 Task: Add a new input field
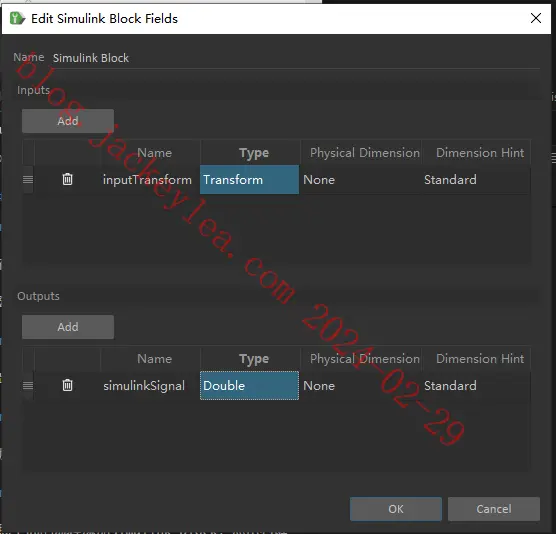point(68,121)
